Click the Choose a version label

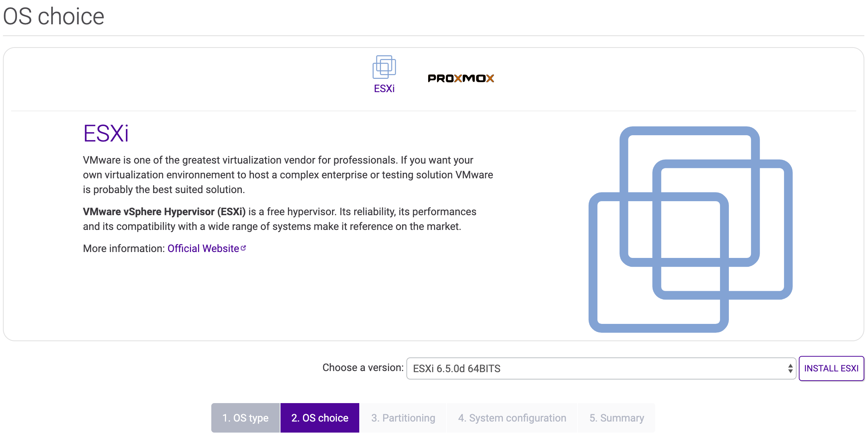(x=363, y=367)
